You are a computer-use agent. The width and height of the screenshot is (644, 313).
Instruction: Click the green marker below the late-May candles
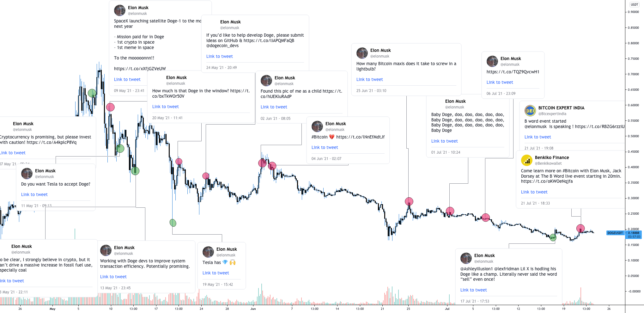click(x=173, y=223)
